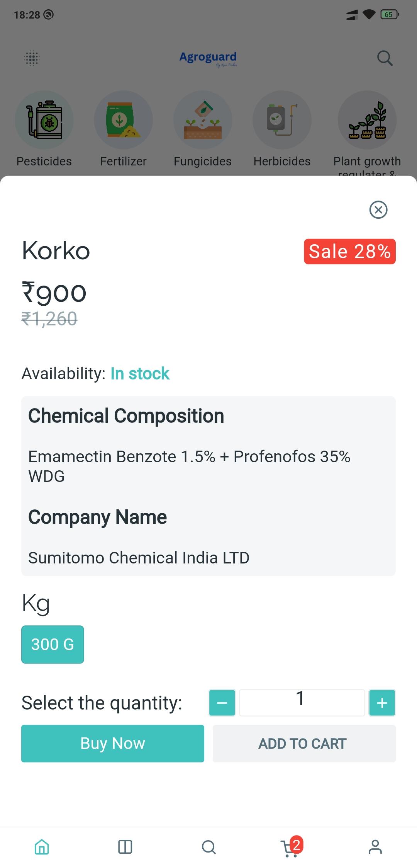Open the dotted grid menu icon
The height and width of the screenshot is (868, 417).
coord(32,58)
